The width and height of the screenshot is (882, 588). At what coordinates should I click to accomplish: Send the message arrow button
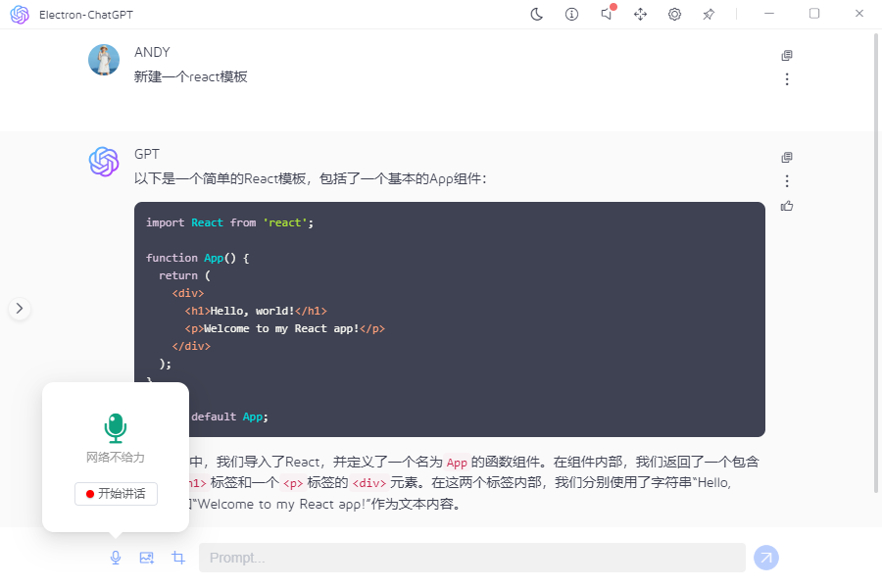click(x=766, y=558)
